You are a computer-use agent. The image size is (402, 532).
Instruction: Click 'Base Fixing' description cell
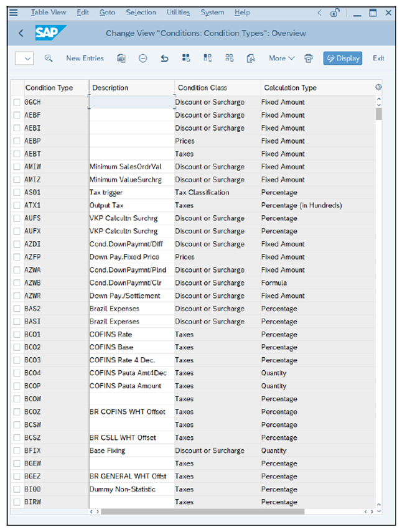point(132,450)
